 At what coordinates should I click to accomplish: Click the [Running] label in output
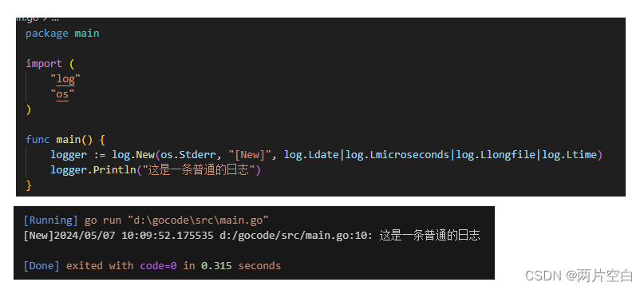point(50,220)
